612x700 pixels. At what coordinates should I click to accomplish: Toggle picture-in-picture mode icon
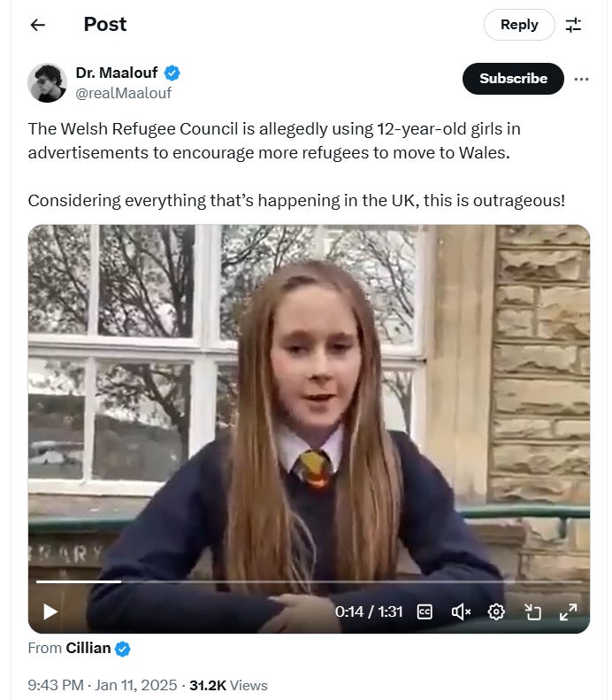pyautogui.click(x=532, y=612)
